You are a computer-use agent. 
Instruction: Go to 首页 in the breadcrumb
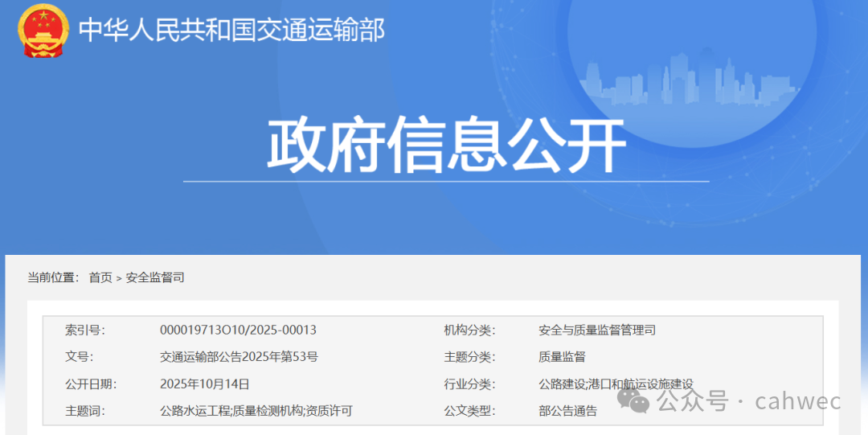pyautogui.click(x=100, y=277)
